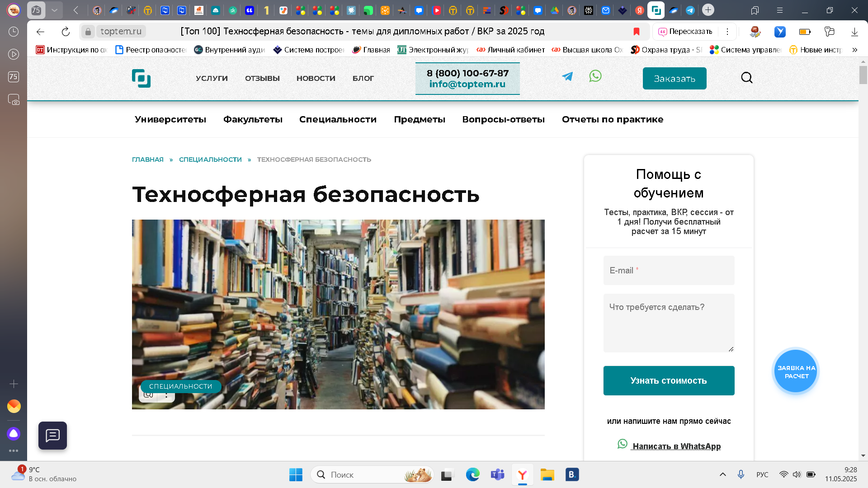Click the Узнать стоимость button
This screenshot has width=868, height=488.
tap(669, 380)
